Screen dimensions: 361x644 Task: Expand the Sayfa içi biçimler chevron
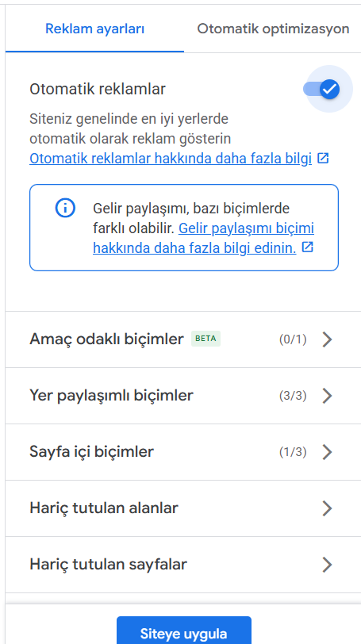pos(327,452)
